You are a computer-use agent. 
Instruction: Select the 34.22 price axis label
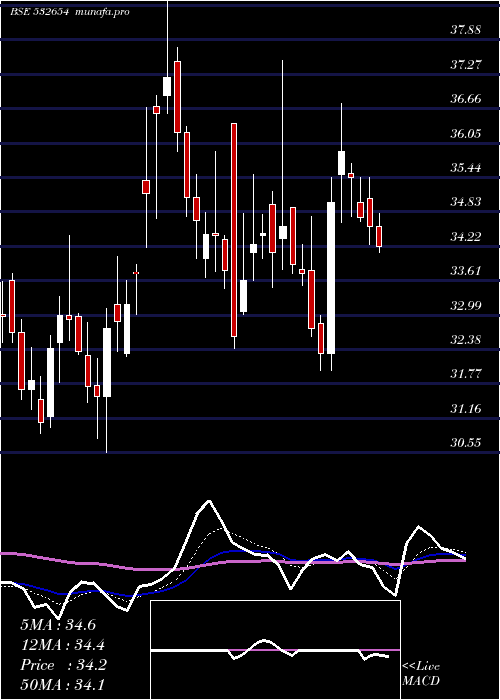point(466,237)
